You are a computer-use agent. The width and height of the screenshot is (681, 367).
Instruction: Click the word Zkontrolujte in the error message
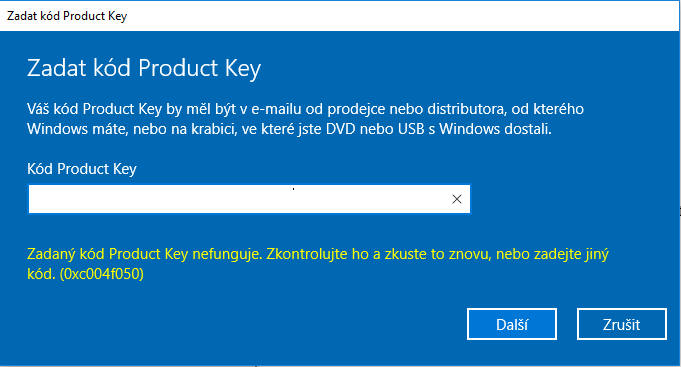[307, 254]
